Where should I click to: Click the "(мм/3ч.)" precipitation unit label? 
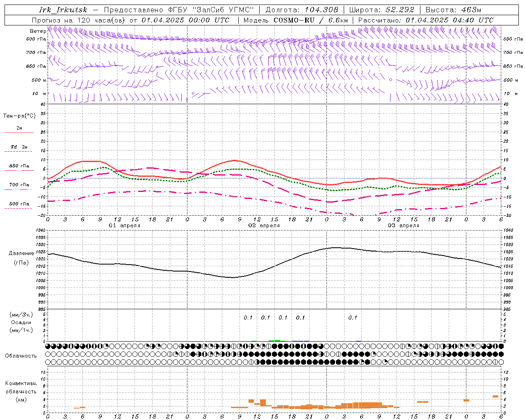21,315
